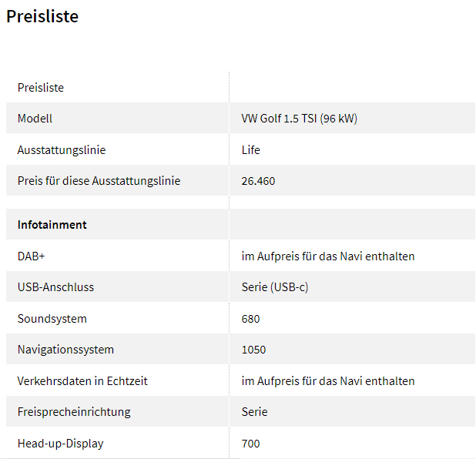The height and width of the screenshot is (459, 476).
Task: Select the 700 Head-up-Display price
Action: coord(251,444)
